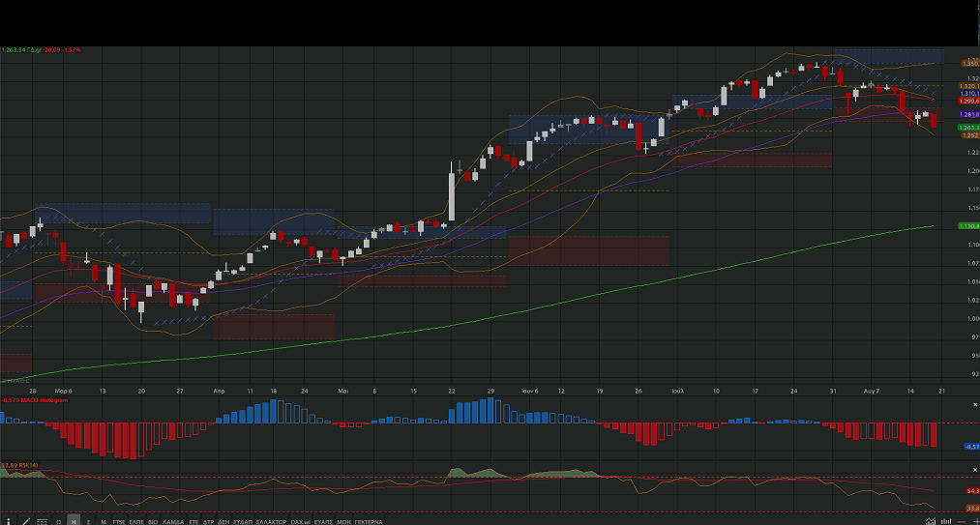Load the FTSE symbol shortcut
Viewport: 980px width, 525px height.
tap(119, 522)
